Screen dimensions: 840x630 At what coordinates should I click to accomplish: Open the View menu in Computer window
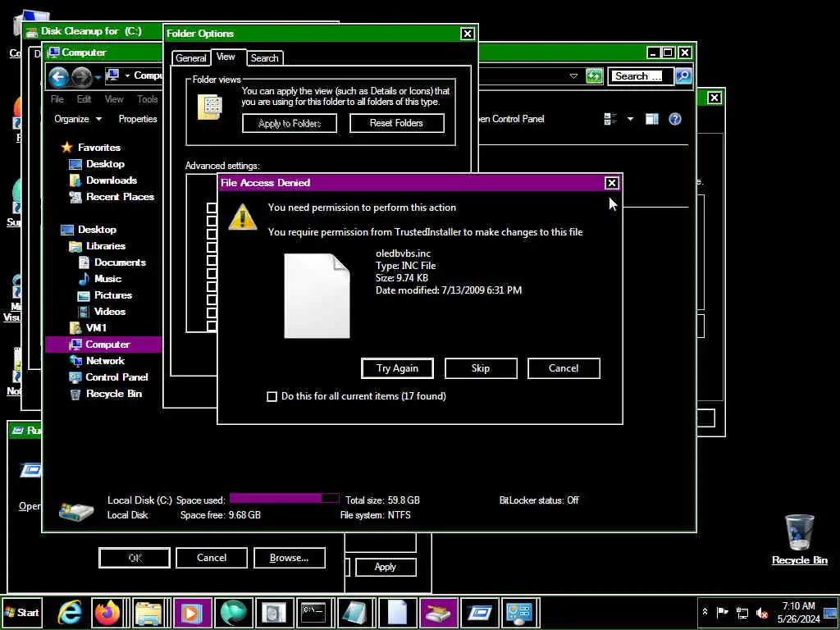(x=114, y=99)
